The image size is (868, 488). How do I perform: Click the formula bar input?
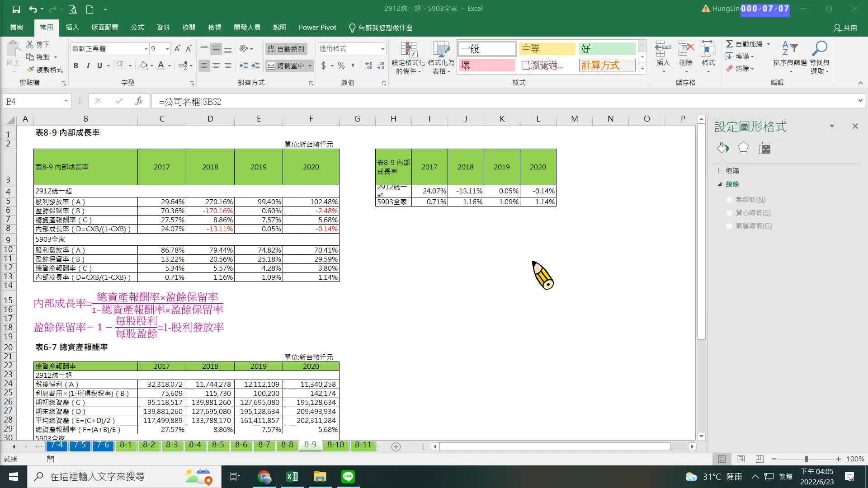(x=504, y=101)
